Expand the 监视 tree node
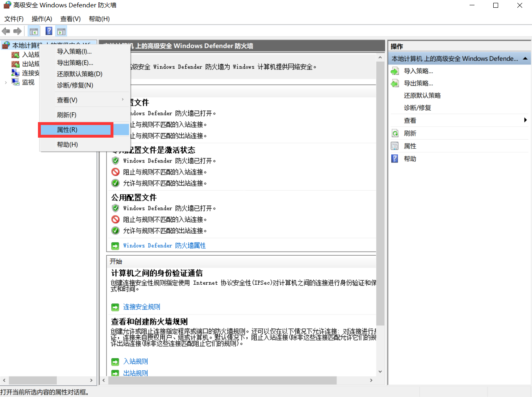The height and width of the screenshot is (397, 532). pyautogui.click(x=6, y=83)
